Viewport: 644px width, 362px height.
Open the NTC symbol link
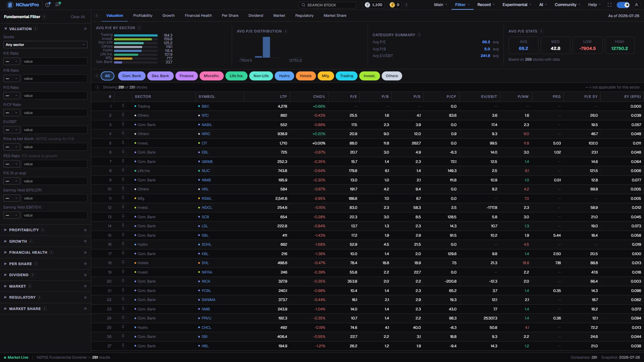[205, 115]
